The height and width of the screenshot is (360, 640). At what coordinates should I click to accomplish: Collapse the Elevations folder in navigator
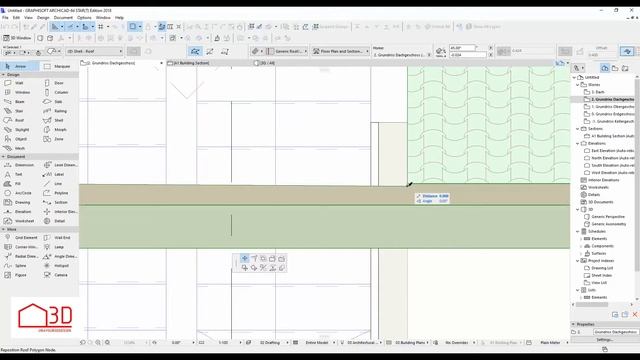(x=578, y=144)
